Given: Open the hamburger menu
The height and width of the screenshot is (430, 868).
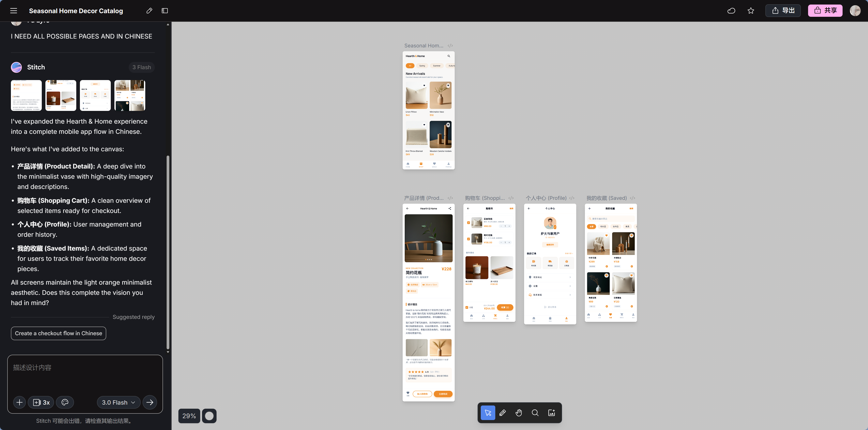Looking at the screenshot, I should [x=13, y=11].
